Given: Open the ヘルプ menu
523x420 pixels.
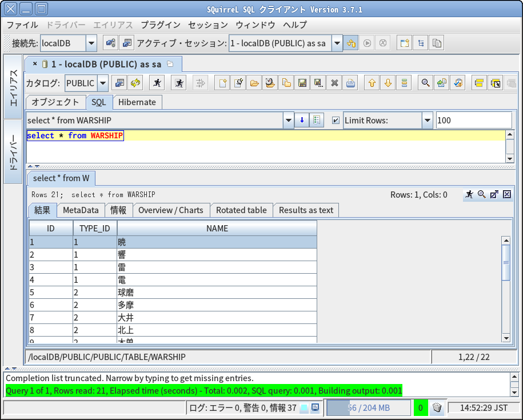Looking at the screenshot, I should [x=295, y=25].
